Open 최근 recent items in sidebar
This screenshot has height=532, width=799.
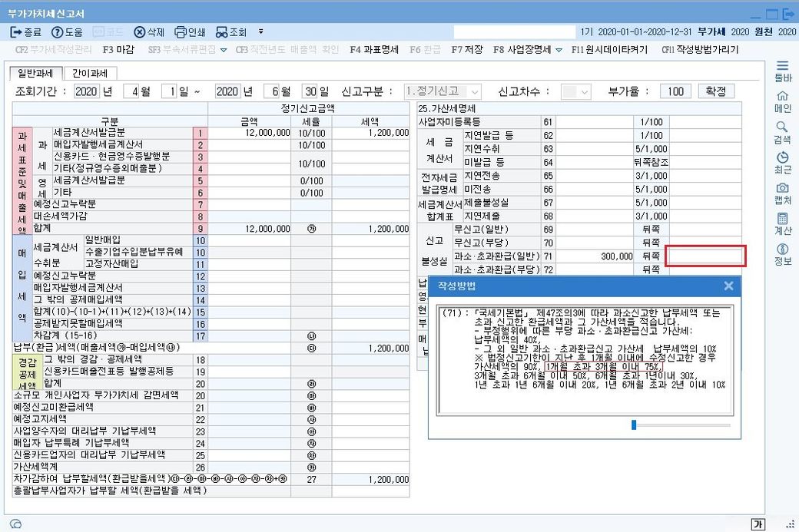pos(782,157)
